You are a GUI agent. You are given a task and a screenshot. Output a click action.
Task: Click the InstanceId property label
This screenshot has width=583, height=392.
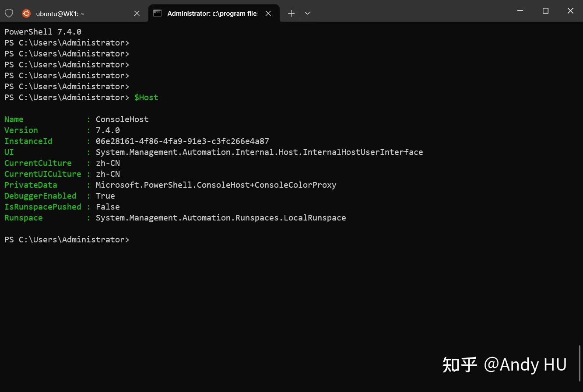28,141
